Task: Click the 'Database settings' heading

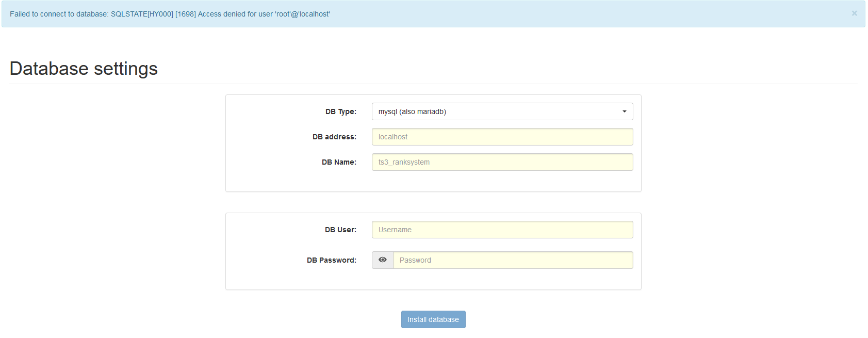Action: coord(84,69)
